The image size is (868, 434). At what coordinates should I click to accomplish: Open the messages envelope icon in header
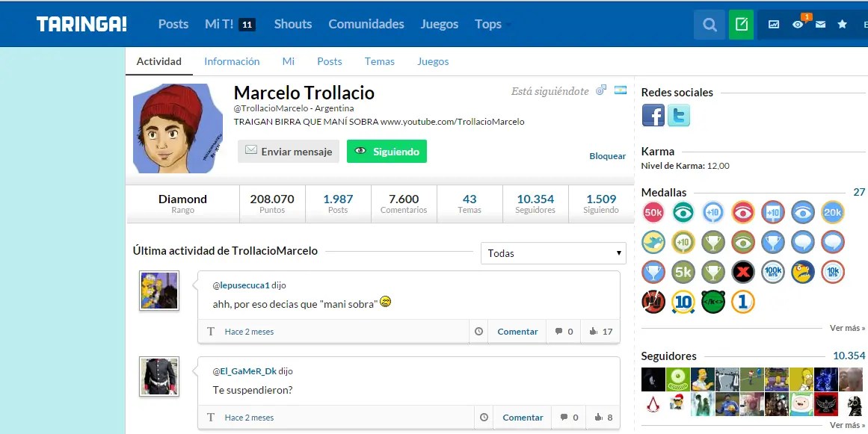click(x=820, y=25)
